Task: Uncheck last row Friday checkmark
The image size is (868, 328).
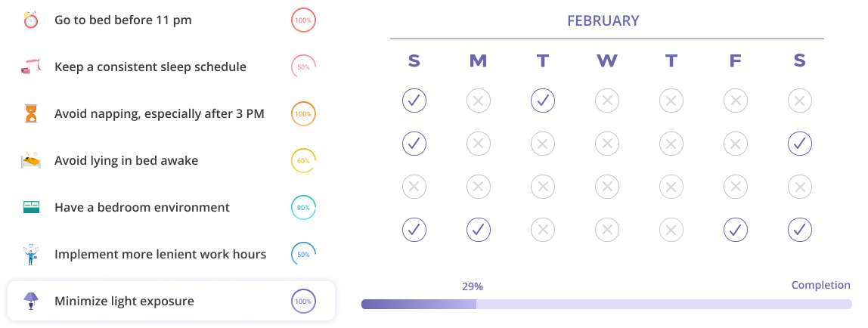Action: 735,230
